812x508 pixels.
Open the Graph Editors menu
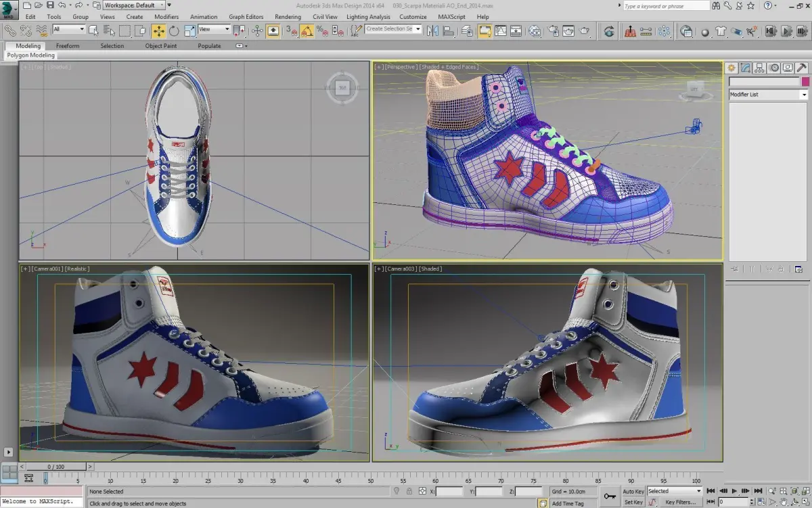(x=246, y=17)
